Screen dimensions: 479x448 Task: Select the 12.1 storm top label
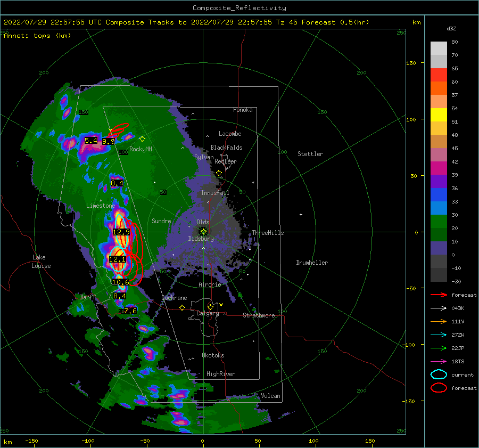point(117,259)
